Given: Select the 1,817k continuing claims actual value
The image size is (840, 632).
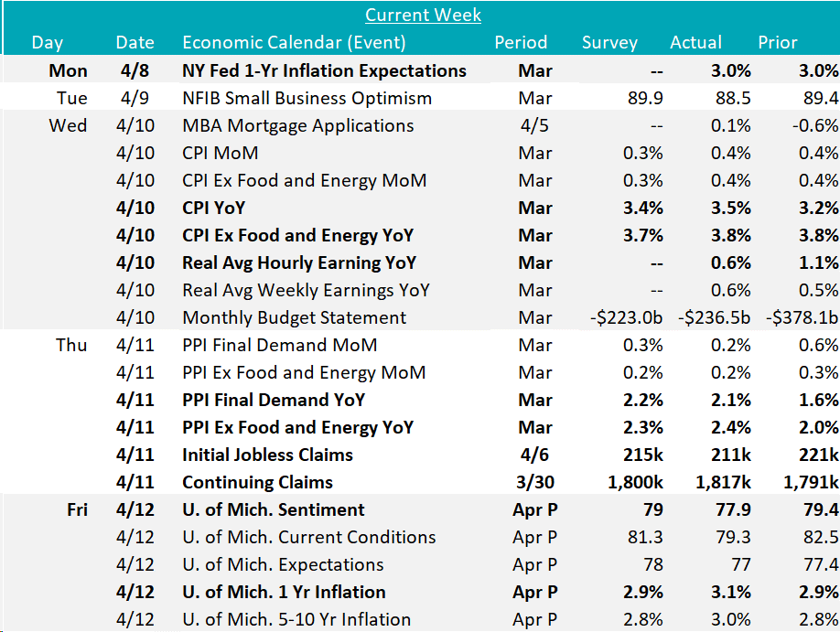Looking at the screenshot, I should [x=723, y=482].
